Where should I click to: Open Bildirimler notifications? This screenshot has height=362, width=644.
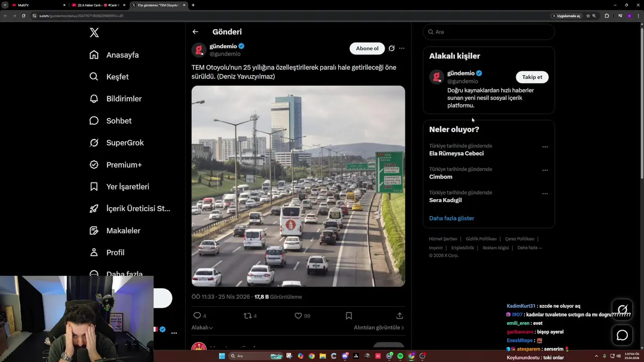pos(116,99)
